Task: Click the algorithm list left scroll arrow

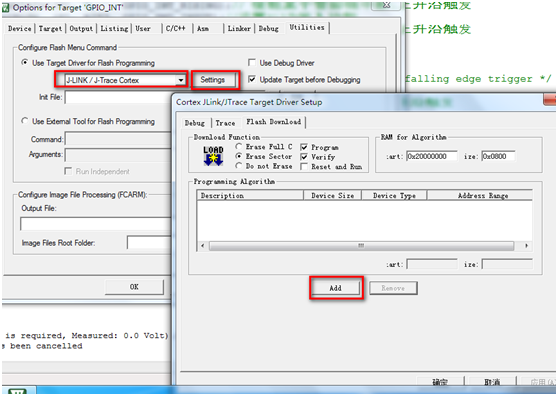Action: 203,245
